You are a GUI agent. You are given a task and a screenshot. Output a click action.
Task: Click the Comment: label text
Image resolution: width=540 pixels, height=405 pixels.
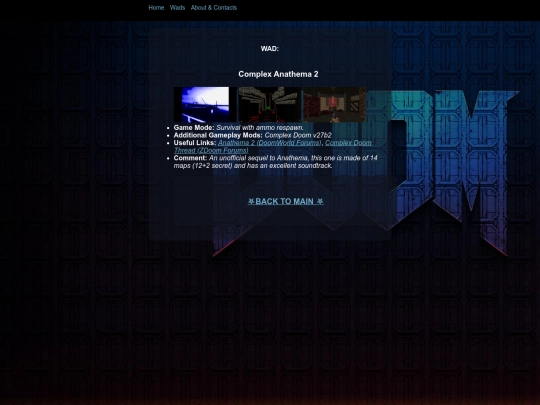(190, 158)
